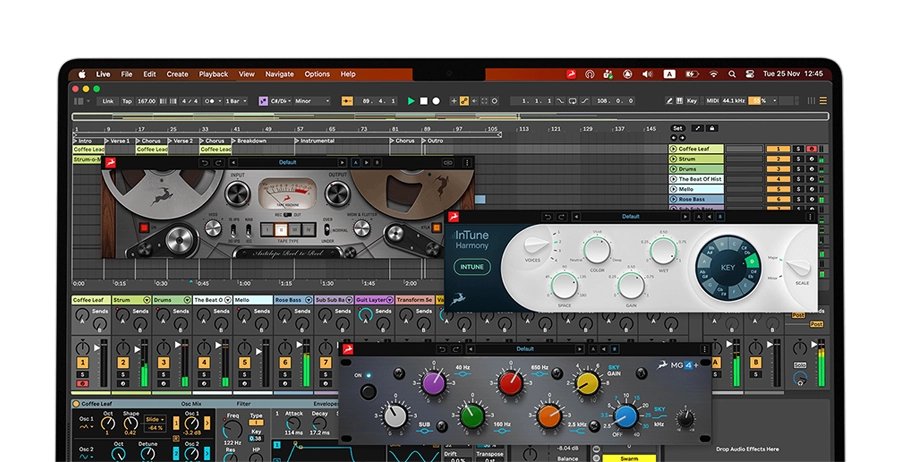Click the Tap tempo button
The height and width of the screenshot is (462, 900).
coord(127,101)
